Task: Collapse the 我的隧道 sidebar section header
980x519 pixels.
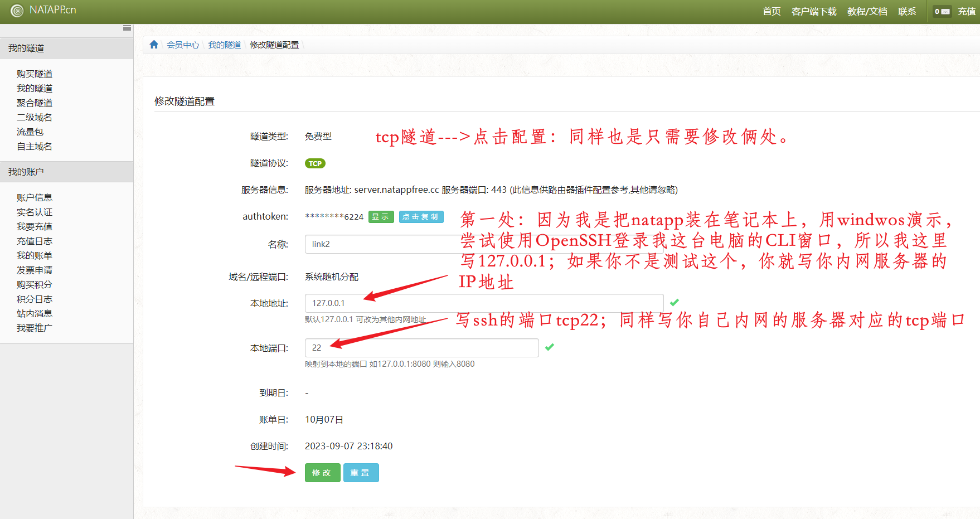Action: pos(66,48)
